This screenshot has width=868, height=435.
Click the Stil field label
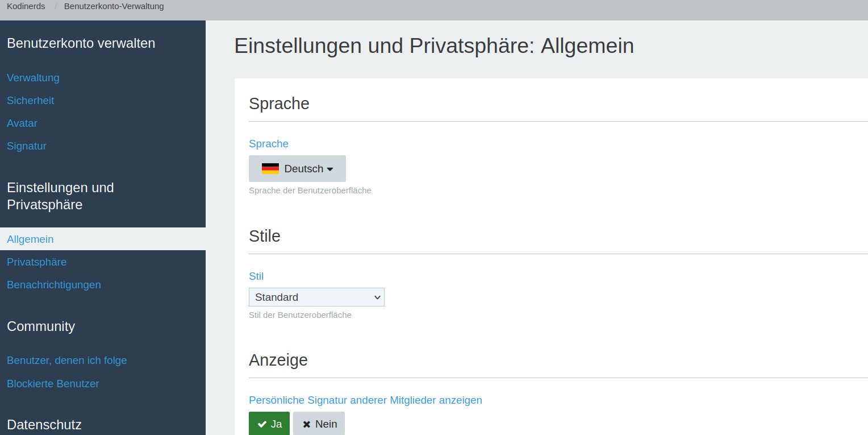pyautogui.click(x=256, y=276)
